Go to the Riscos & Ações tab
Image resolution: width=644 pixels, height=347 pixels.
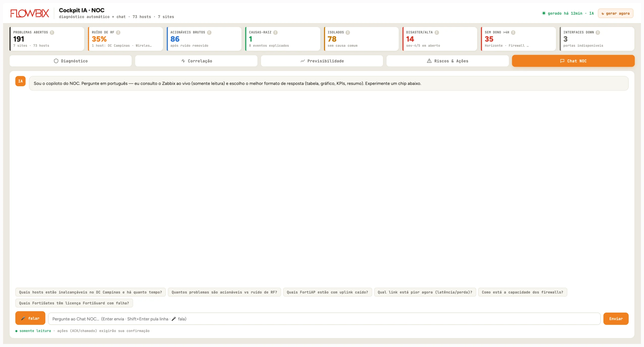pyautogui.click(x=448, y=61)
